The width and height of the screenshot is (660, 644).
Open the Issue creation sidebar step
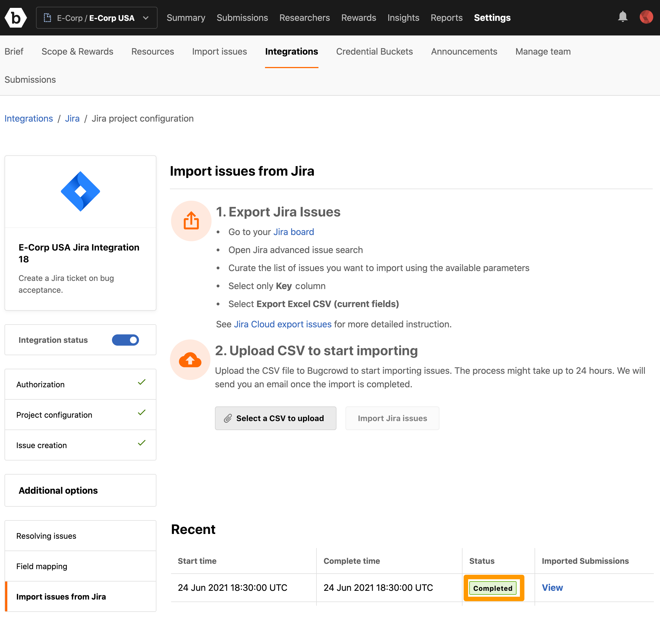[80, 445]
